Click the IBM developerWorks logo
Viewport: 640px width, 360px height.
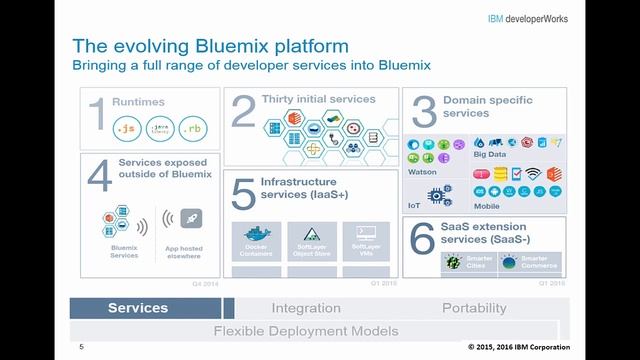[x=528, y=19]
